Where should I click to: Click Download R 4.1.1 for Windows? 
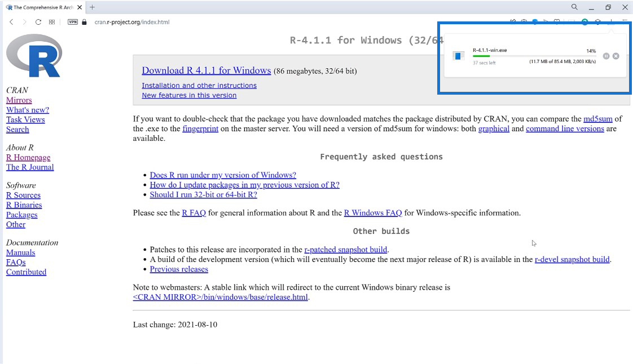coord(206,70)
